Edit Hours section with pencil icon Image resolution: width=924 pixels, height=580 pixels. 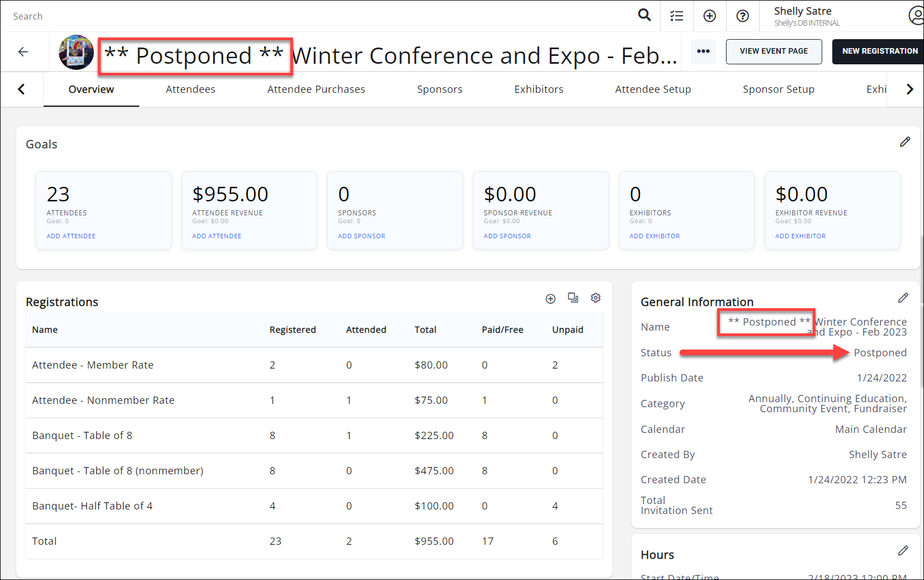pyautogui.click(x=903, y=551)
